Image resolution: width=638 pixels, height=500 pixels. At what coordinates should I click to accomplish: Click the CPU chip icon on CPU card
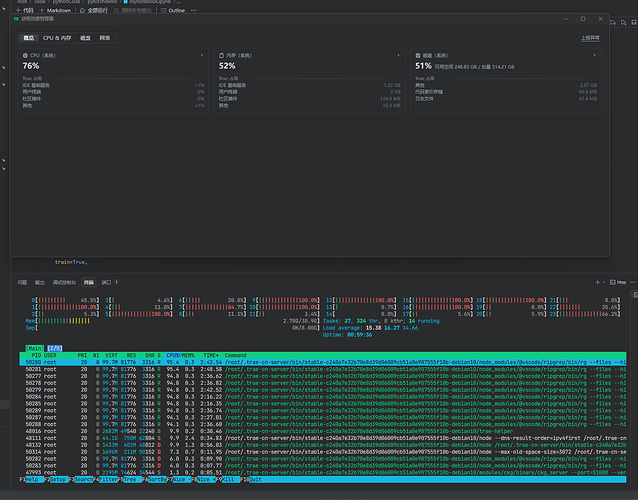click(25, 55)
